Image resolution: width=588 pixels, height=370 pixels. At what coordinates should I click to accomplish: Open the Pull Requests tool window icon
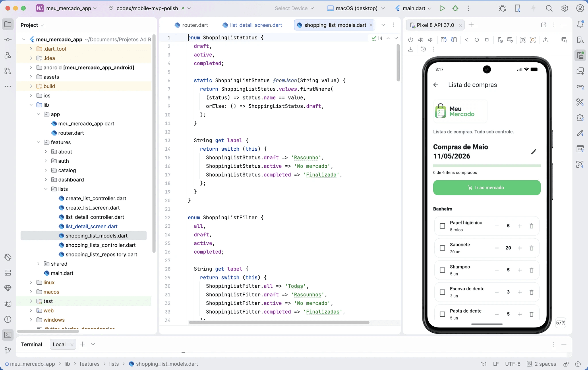click(8, 71)
